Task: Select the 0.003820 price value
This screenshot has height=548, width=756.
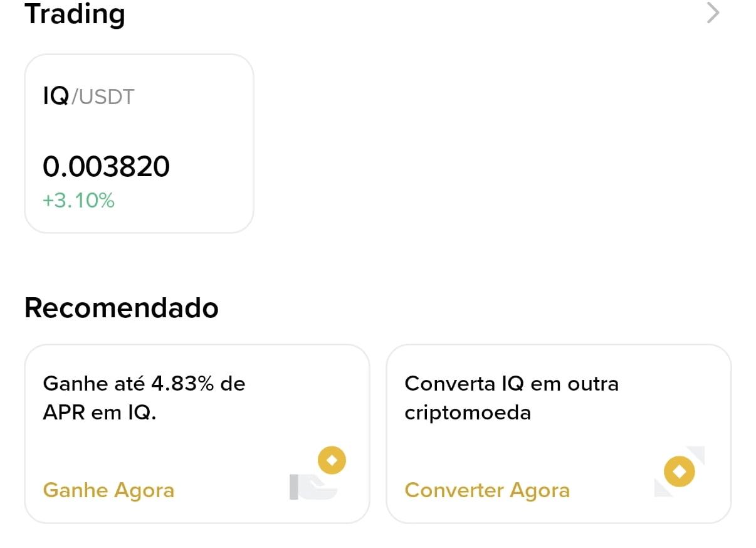Action: [x=107, y=166]
